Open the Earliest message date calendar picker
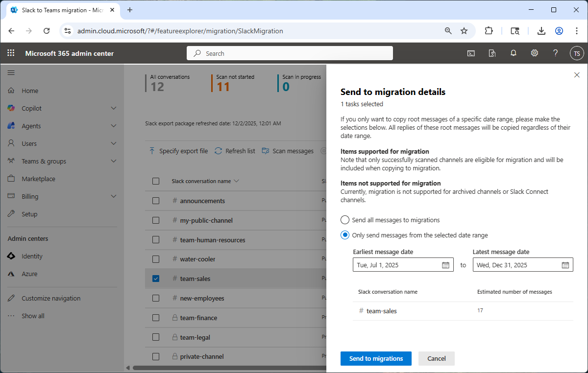 (445, 264)
